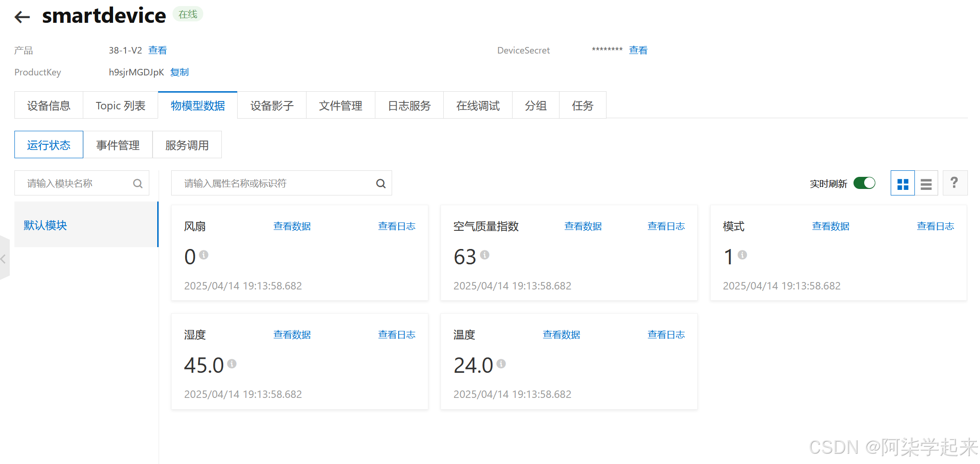Viewport: 980px width, 464px height.
Task: Toggle the 实时刷新 switch
Action: coord(864,183)
